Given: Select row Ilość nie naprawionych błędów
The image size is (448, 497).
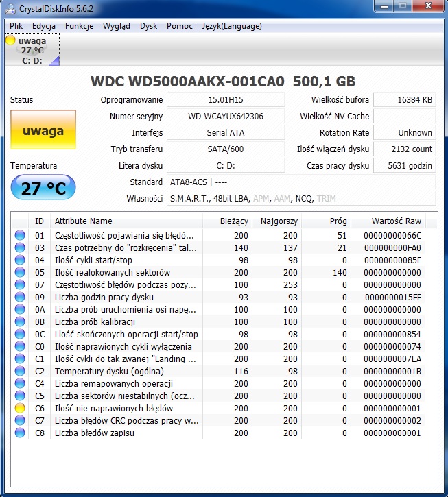Looking at the screenshot, I should click(x=219, y=409).
